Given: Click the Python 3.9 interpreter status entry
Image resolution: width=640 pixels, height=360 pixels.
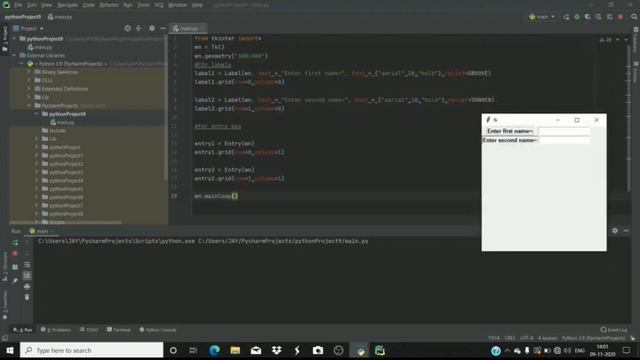Looking at the screenshot, I should coord(593,338).
